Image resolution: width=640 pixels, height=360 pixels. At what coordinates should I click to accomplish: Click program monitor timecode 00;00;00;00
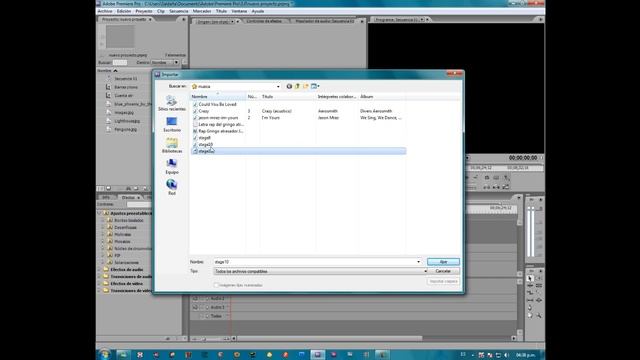click(522, 158)
